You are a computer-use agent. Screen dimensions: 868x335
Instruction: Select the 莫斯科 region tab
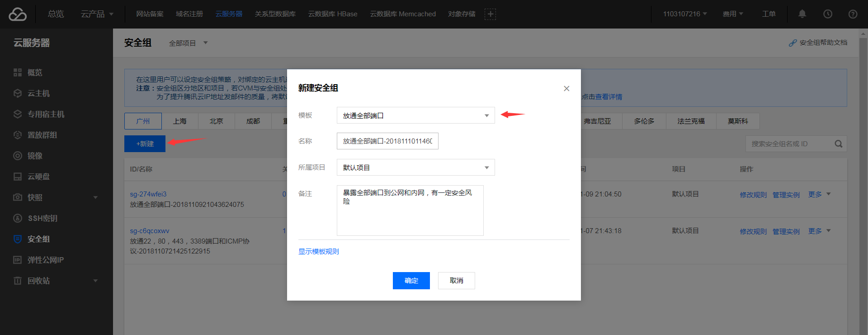point(738,121)
